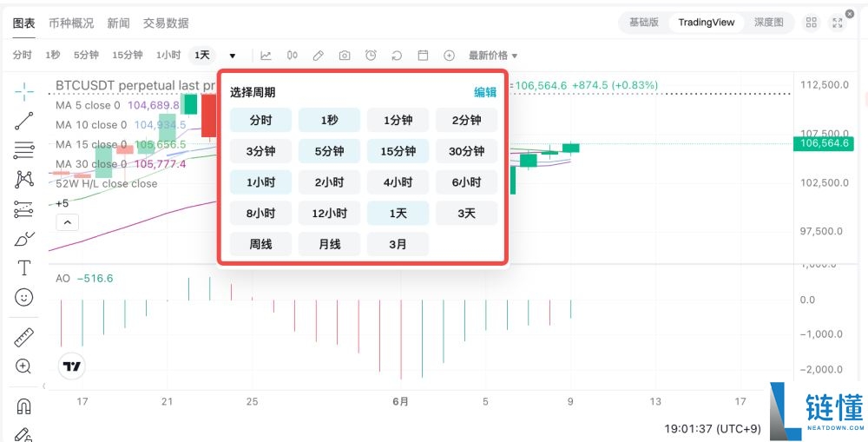868x442 pixels.
Task: Open the 交易数据 tab
Action: (166, 23)
